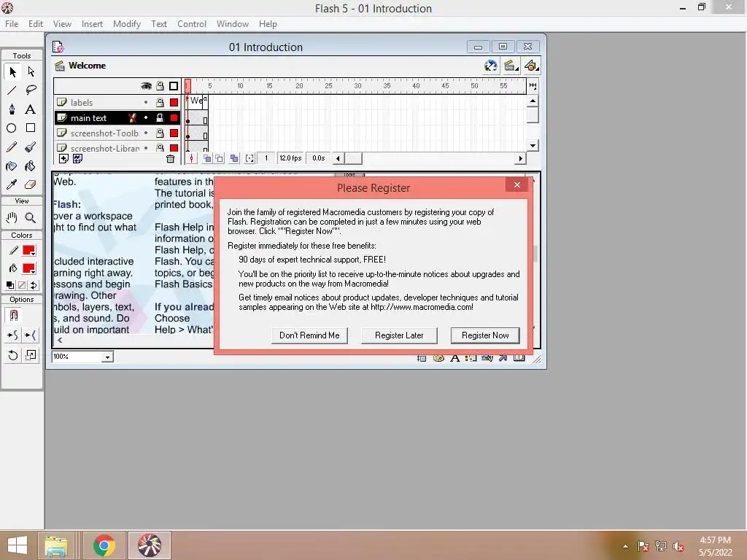Select the Text tool in Tools panel

click(x=31, y=109)
